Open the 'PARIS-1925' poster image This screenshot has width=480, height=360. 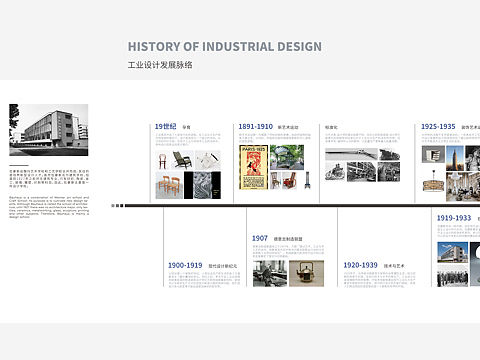[x=254, y=167]
